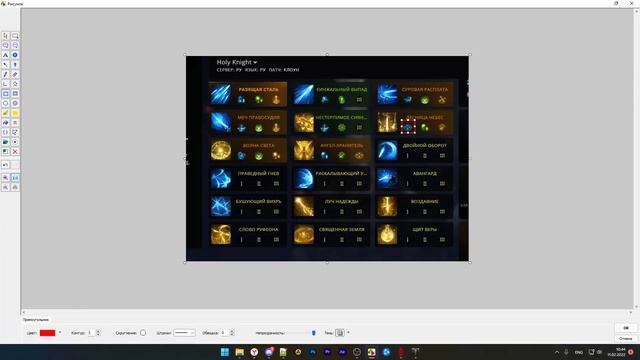
Task: Show hidden tray icons chevron
Action: [557, 352]
